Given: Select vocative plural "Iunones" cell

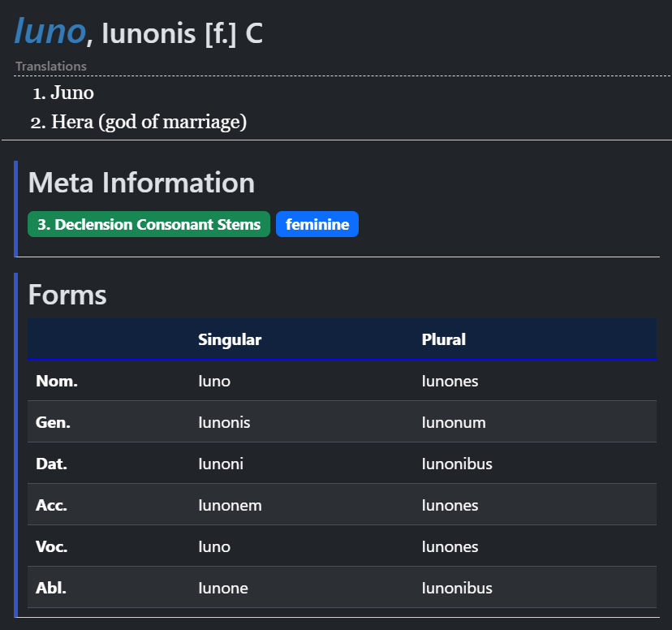Looking at the screenshot, I should (x=450, y=546).
